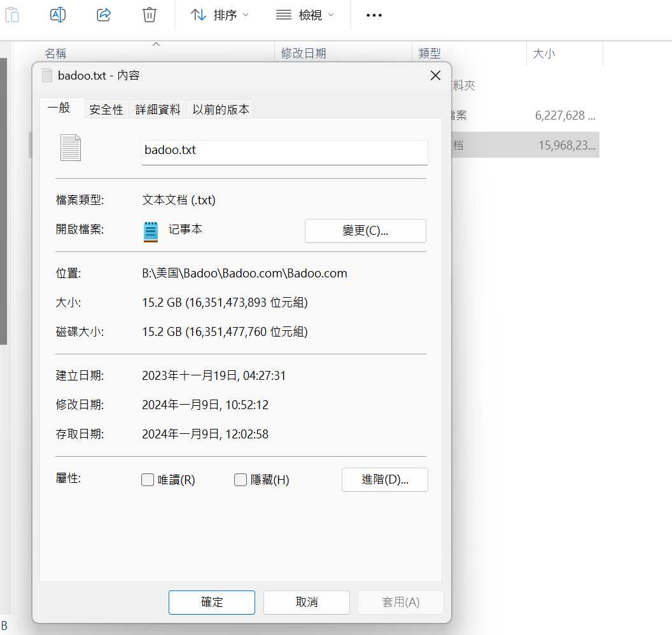Screen dimensions: 672x635
Task: Click the sort direction chevron above 名稱
Action: [157, 44]
